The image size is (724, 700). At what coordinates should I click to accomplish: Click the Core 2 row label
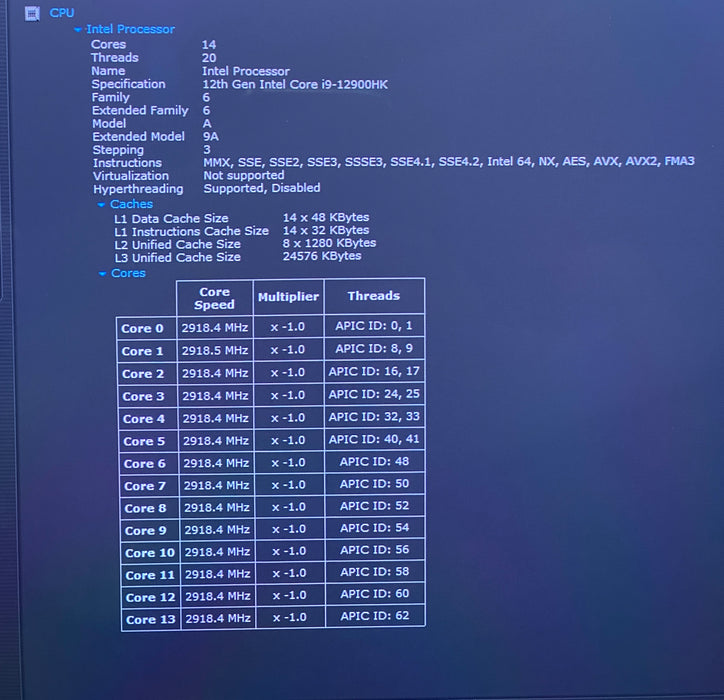pyautogui.click(x=147, y=374)
